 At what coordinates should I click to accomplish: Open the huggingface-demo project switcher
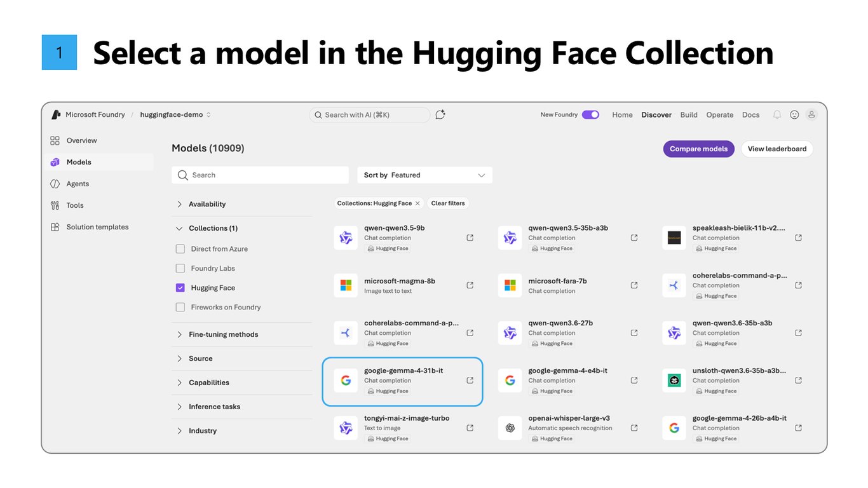[175, 115]
